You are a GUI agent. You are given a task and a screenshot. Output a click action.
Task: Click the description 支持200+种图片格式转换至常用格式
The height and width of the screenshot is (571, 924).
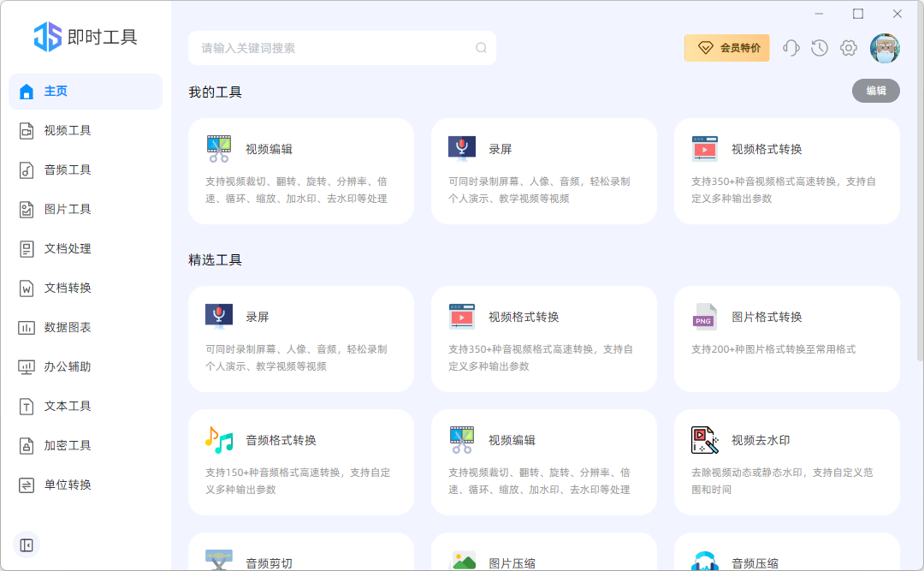click(773, 349)
